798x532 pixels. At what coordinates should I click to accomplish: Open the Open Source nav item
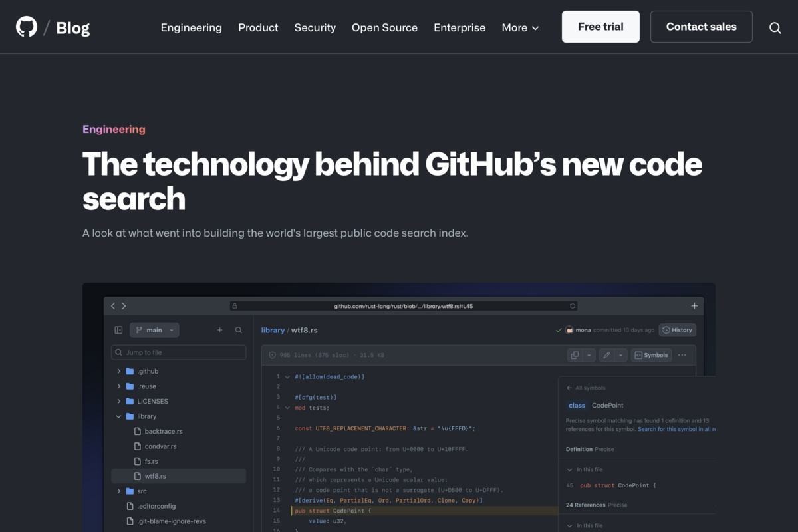[x=384, y=27]
